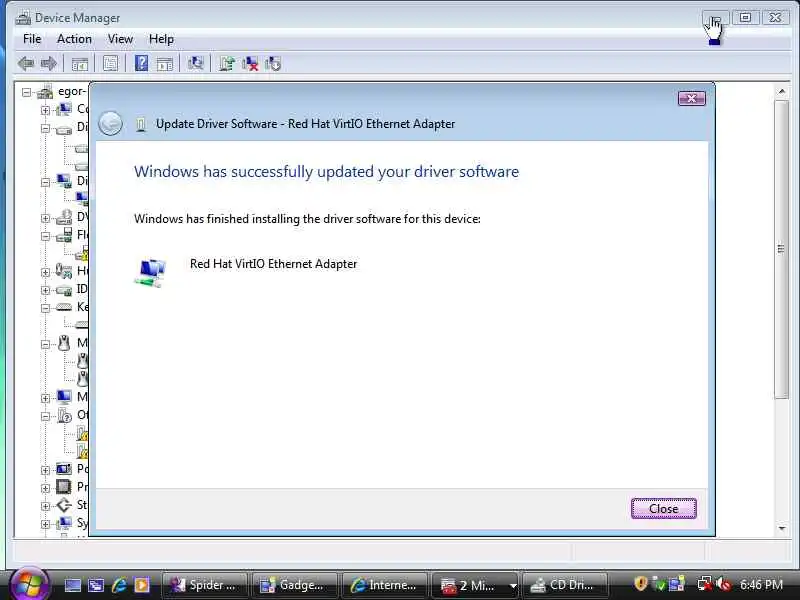Click the blue question mark Help toolbar icon

pyautogui.click(x=141, y=63)
